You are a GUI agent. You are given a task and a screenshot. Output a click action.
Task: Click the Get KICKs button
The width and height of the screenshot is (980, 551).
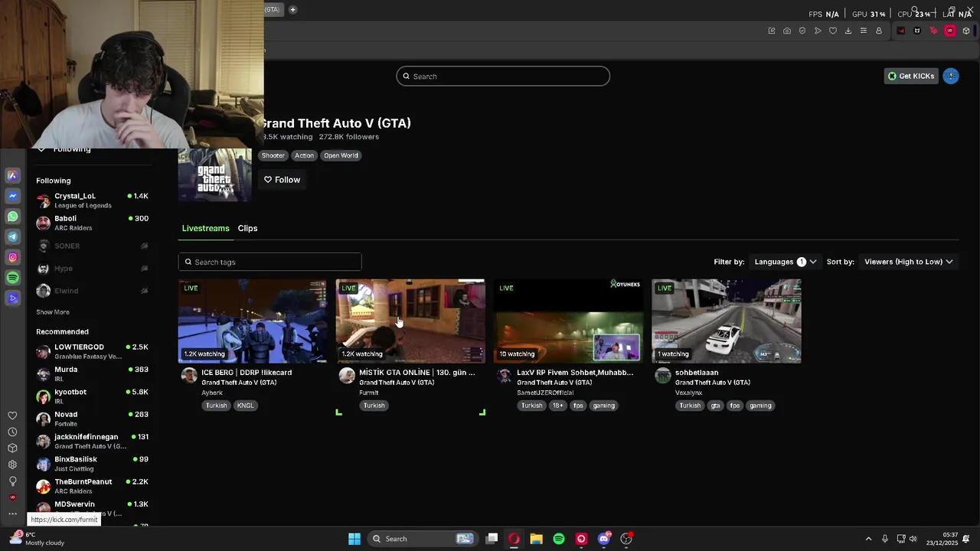tap(910, 76)
